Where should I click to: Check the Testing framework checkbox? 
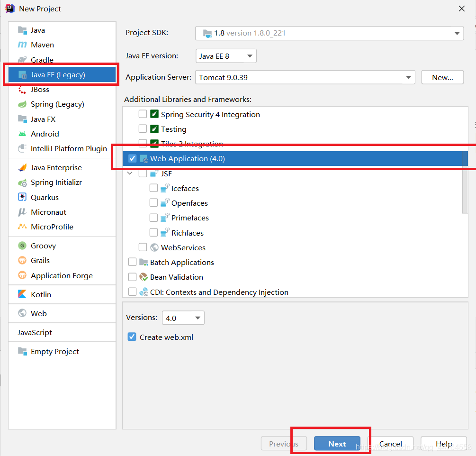(143, 129)
